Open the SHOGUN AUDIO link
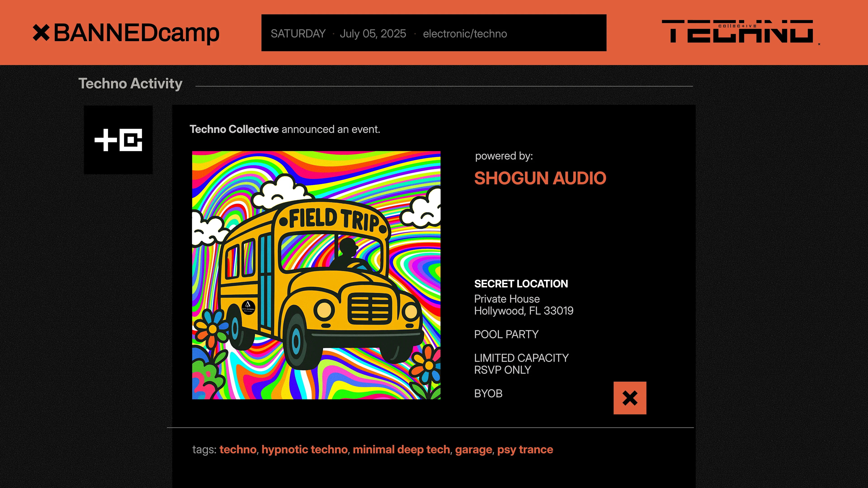Viewport: 868px width, 488px height. (x=540, y=178)
